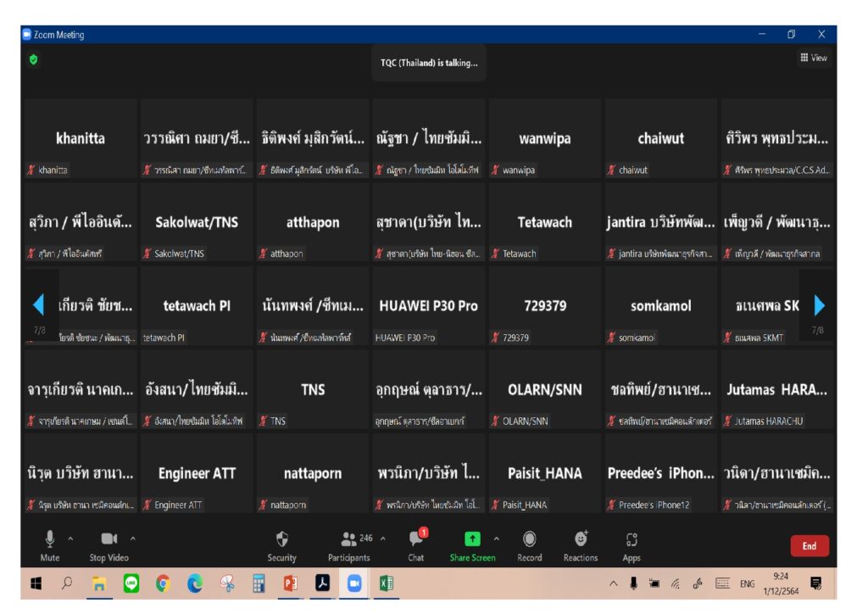Go to previous participant page arrow
The width and height of the screenshot is (868, 614).
coord(38,305)
